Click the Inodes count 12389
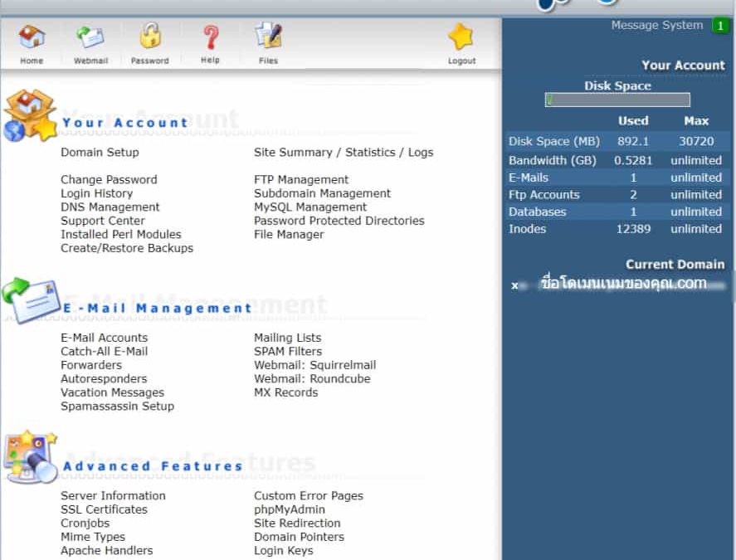Screen dimensions: 736x560 633,229
